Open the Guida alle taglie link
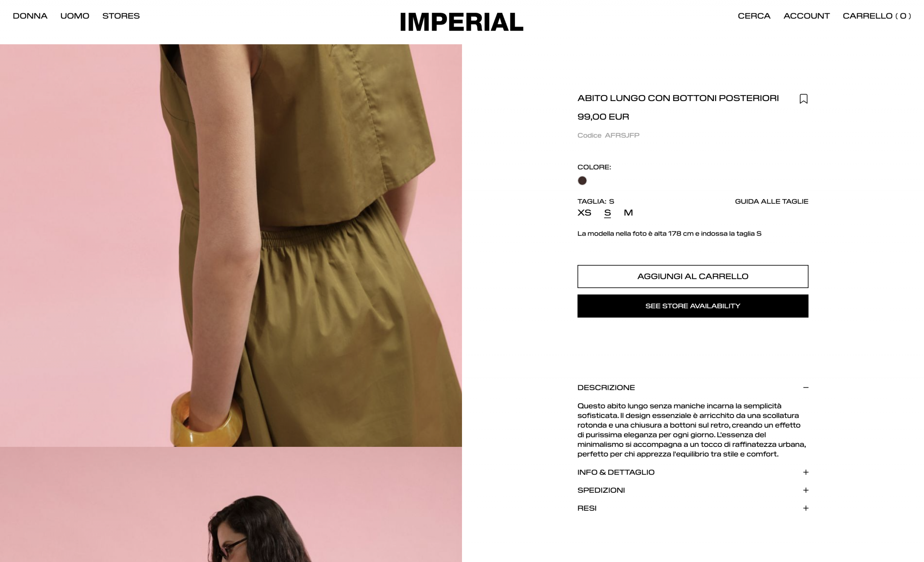This screenshot has height=562, width=924. pyautogui.click(x=771, y=201)
